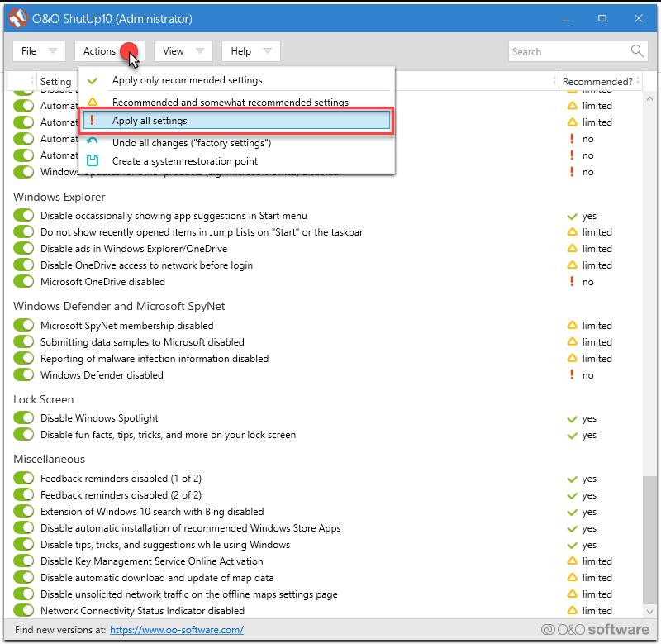
Task: Choose Recommended and somewhat recommended settings
Action: point(236,101)
